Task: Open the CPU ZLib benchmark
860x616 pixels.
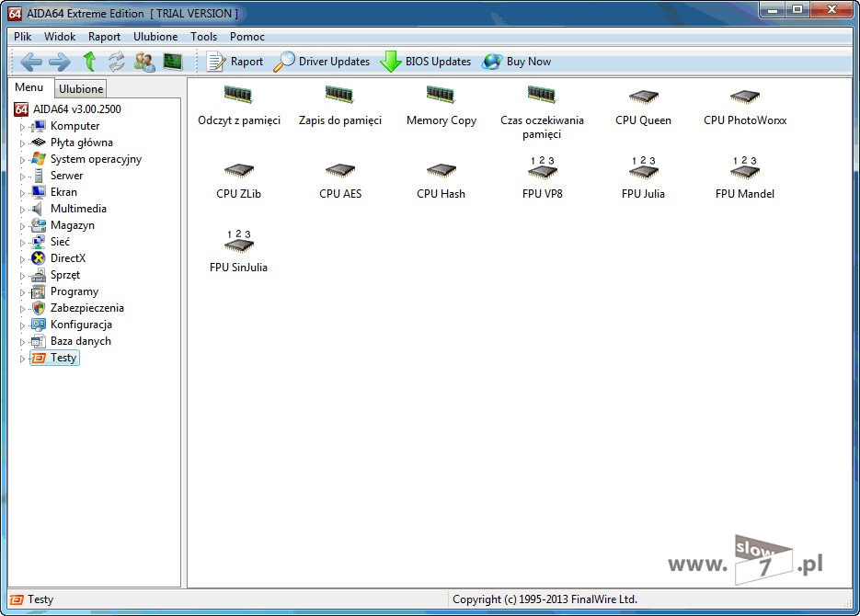Action: (x=238, y=181)
